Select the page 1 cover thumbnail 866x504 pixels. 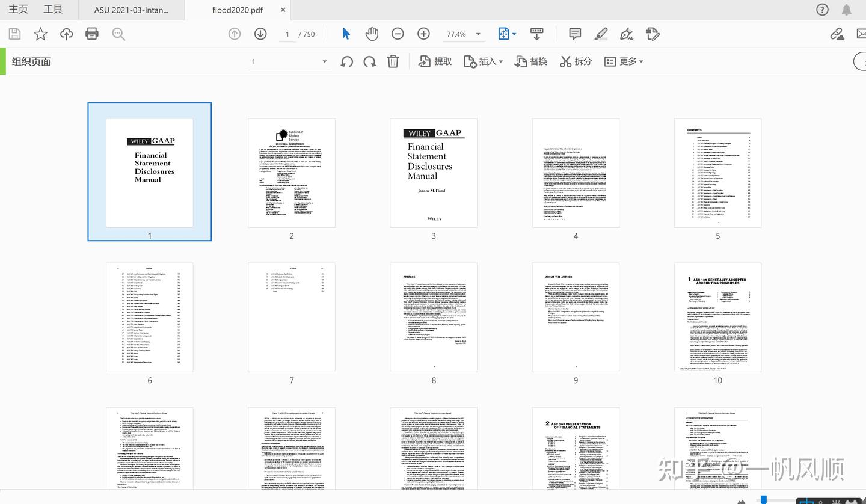150,173
